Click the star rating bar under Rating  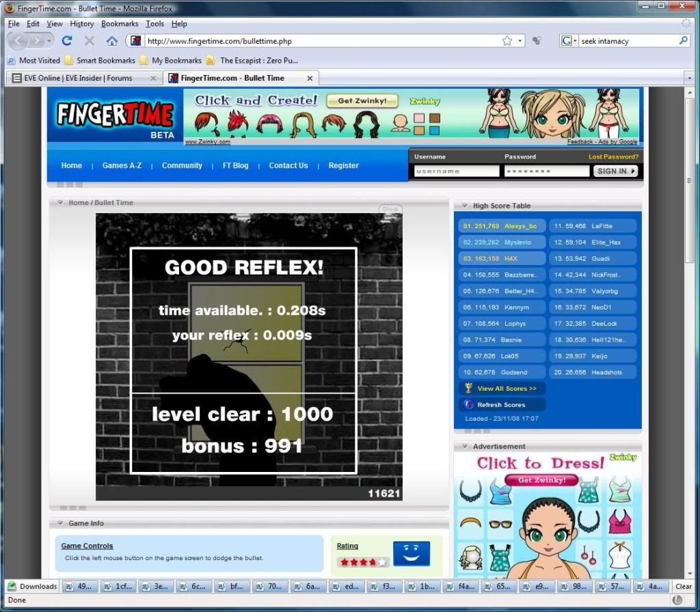[x=363, y=562]
